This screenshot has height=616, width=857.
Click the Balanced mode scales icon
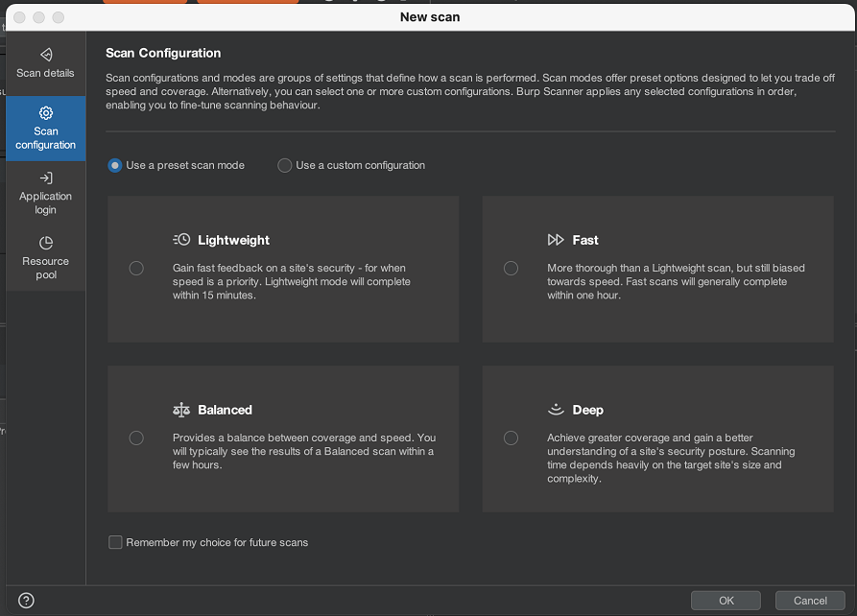pyautogui.click(x=181, y=410)
